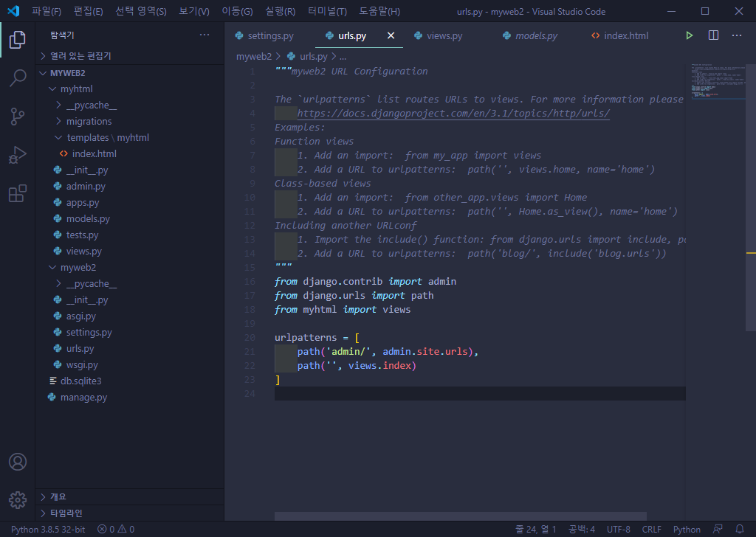This screenshot has height=537, width=756.
Task: Click the code minimap preview
Action: [x=718, y=81]
